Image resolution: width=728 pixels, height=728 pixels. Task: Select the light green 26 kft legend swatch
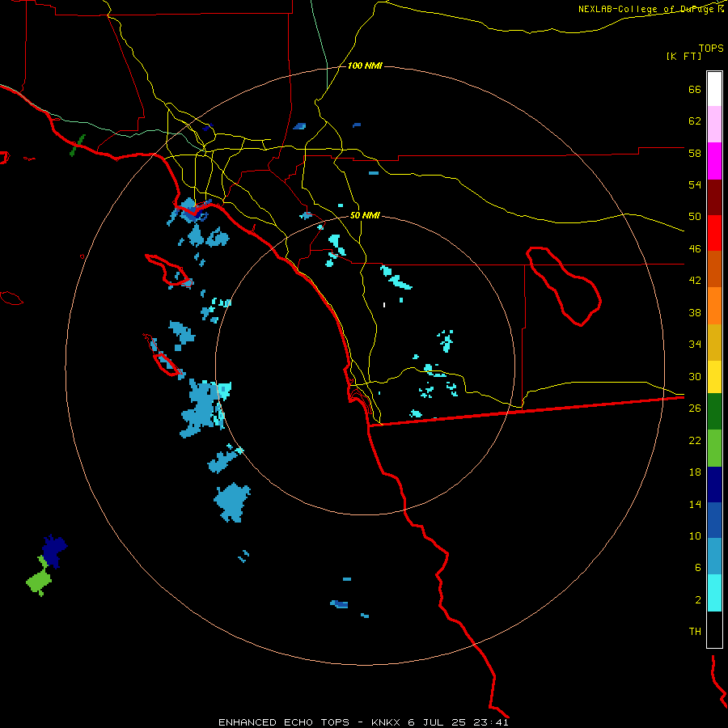(714, 448)
